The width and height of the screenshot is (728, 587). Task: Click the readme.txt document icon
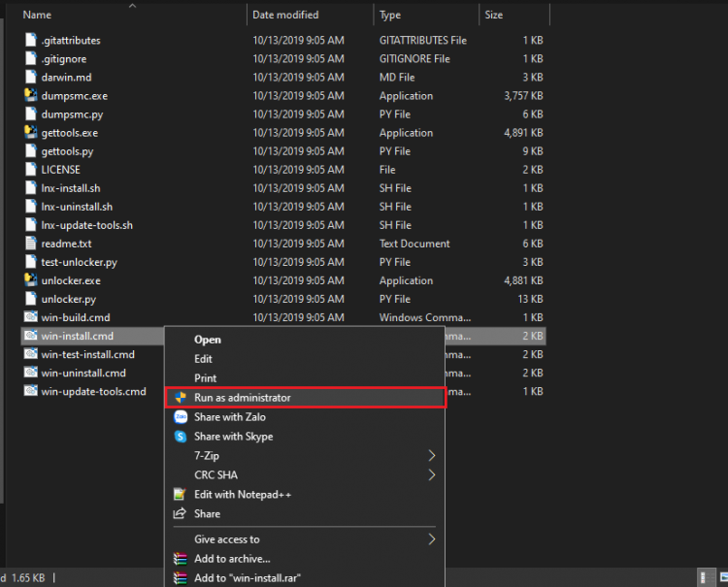31,244
